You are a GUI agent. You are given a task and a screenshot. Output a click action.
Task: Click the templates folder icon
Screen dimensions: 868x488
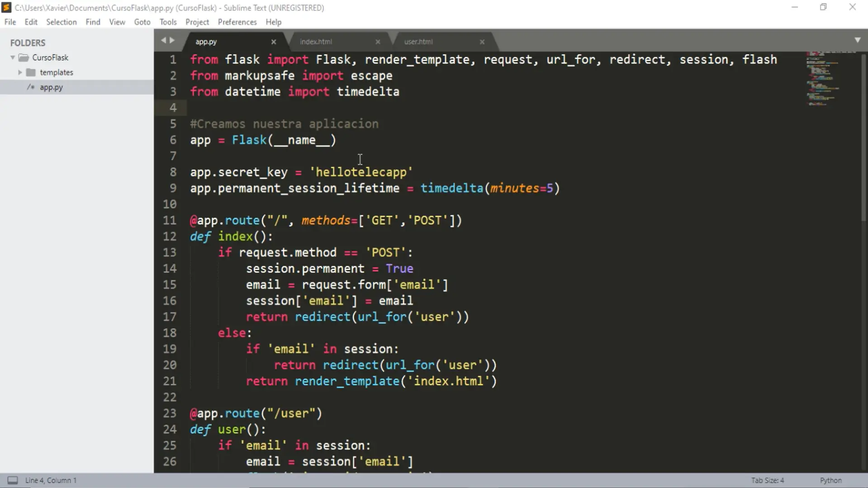31,72
